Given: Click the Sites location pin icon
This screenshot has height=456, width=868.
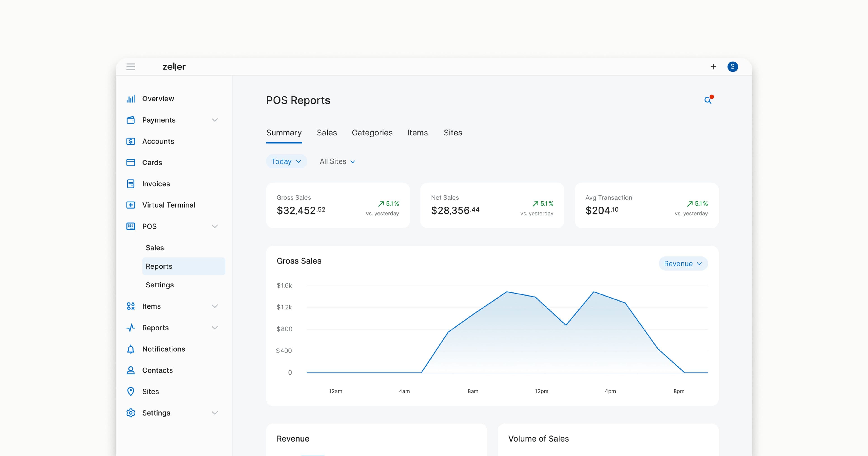Looking at the screenshot, I should tap(131, 391).
